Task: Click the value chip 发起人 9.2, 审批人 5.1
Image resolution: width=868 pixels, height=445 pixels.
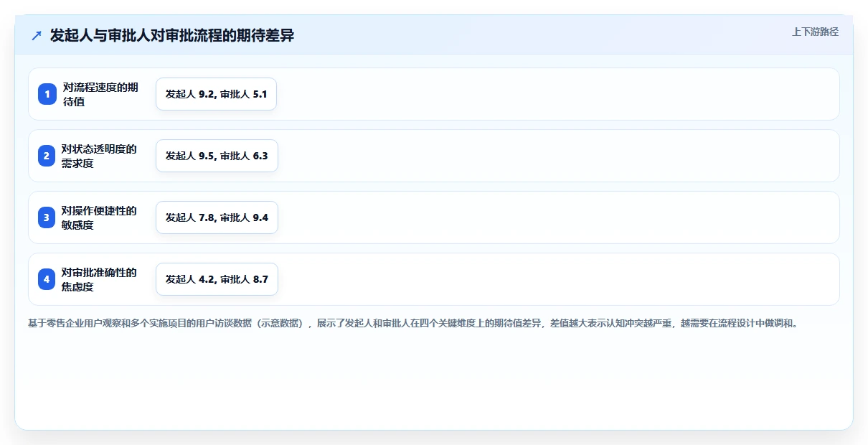Action: (216, 94)
